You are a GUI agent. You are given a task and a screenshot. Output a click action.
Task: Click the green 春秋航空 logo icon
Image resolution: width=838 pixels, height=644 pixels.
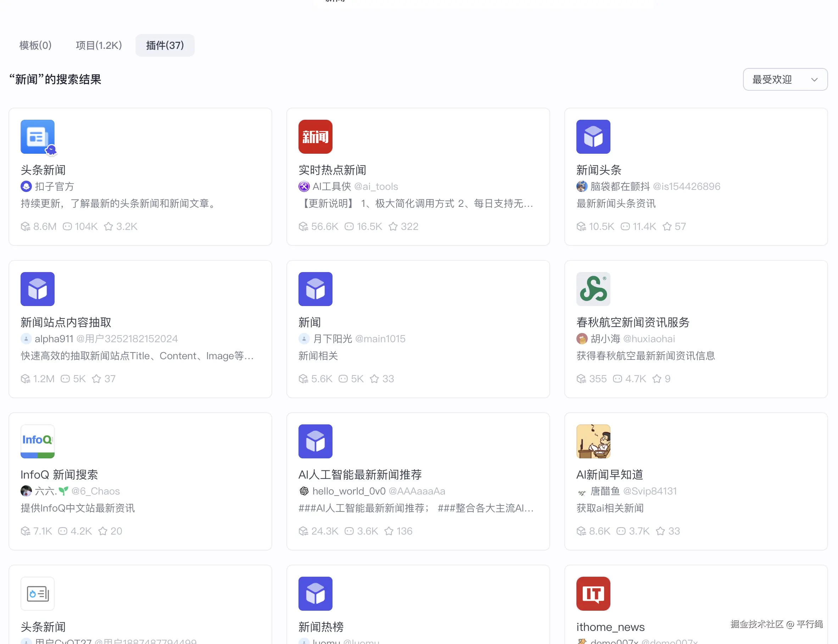pos(593,289)
